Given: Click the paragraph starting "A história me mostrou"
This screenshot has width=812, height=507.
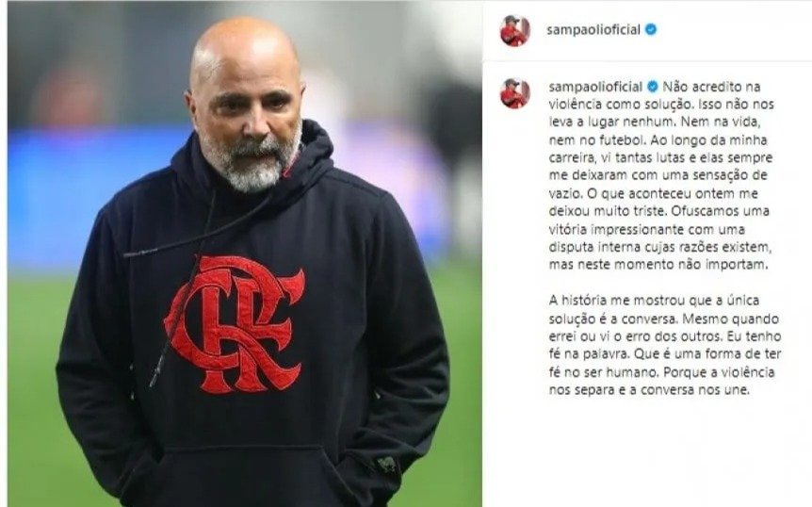Looking at the screenshot, I should (x=665, y=345).
